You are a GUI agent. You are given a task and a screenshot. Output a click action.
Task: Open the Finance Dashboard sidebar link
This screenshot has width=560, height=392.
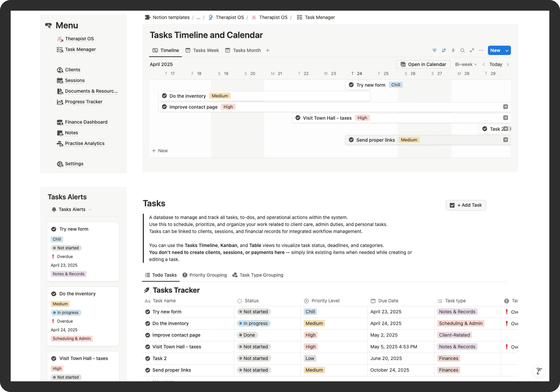coord(86,122)
